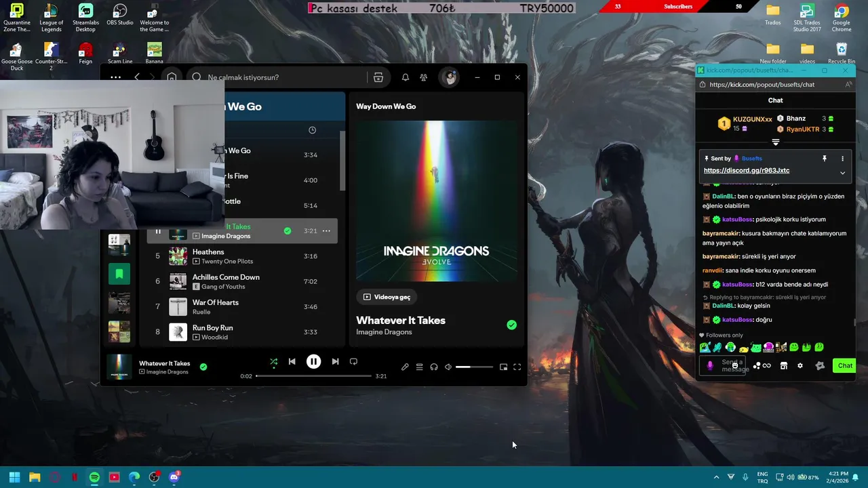Toggle saved checkmark on Whatever It Takes row
The width and height of the screenshot is (868, 488).
tap(288, 231)
